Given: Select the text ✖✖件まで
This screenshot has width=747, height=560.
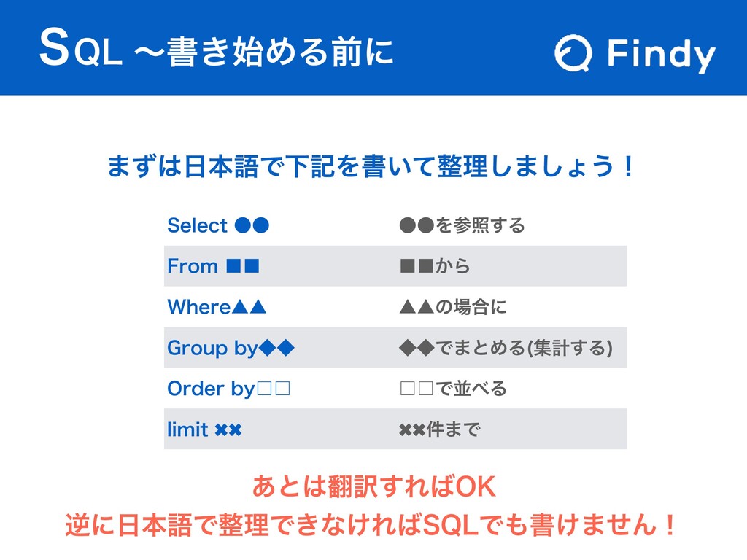Looking at the screenshot, I should click(x=440, y=429).
